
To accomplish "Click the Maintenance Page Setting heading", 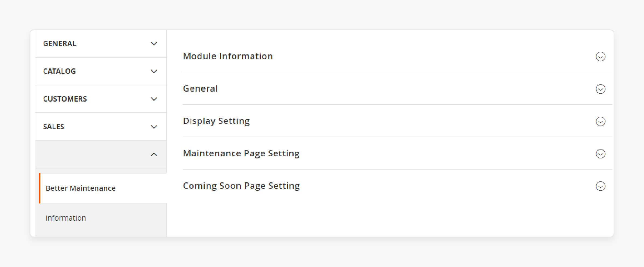I will point(241,153).
